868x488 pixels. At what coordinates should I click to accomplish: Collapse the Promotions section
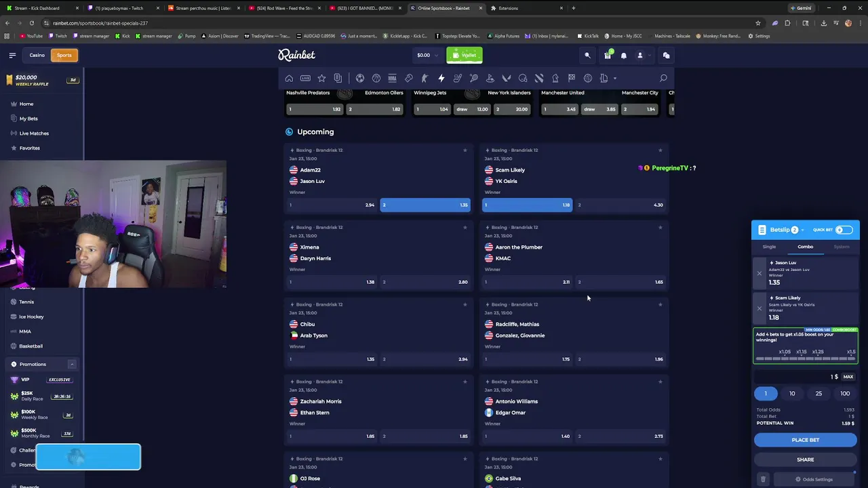pos(71,365)
